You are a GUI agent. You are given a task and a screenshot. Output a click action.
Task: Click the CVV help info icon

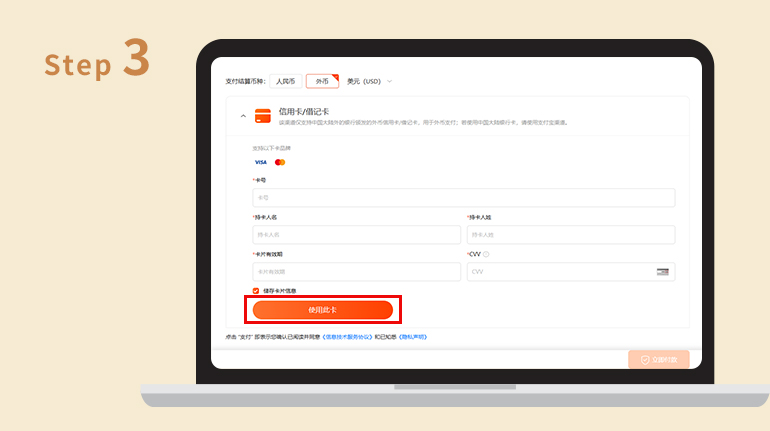(x=486, y=254)
